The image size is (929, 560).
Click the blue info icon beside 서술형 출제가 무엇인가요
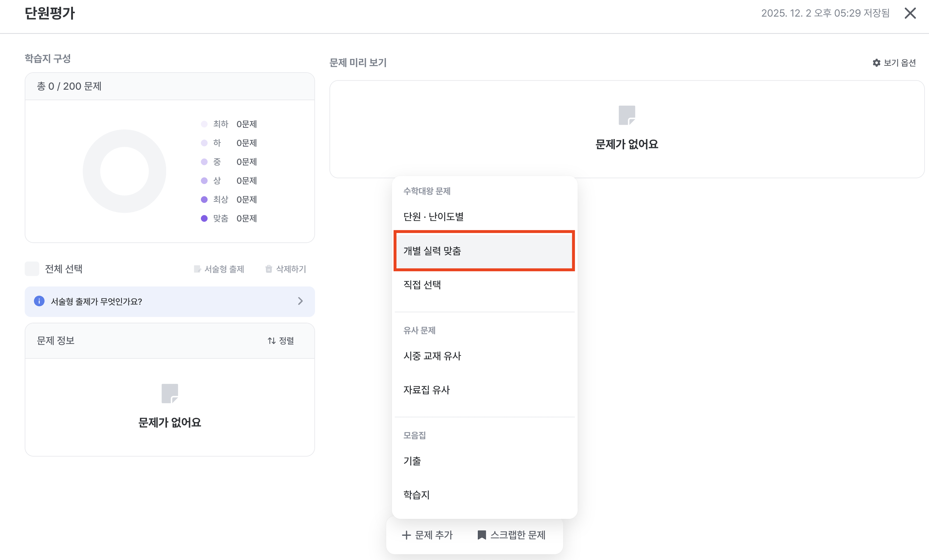coord(39,301)
